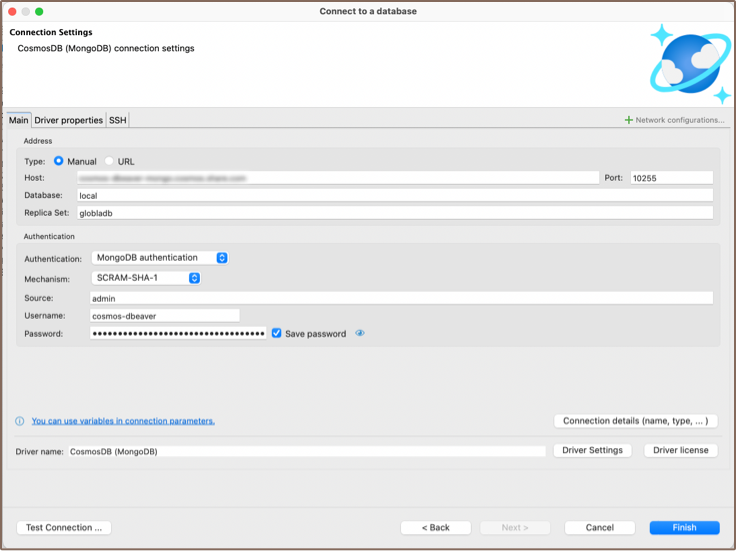This screenshot has height=551, width=736.
Task: Click the Driver license button
Action: [x=680, y=450]
